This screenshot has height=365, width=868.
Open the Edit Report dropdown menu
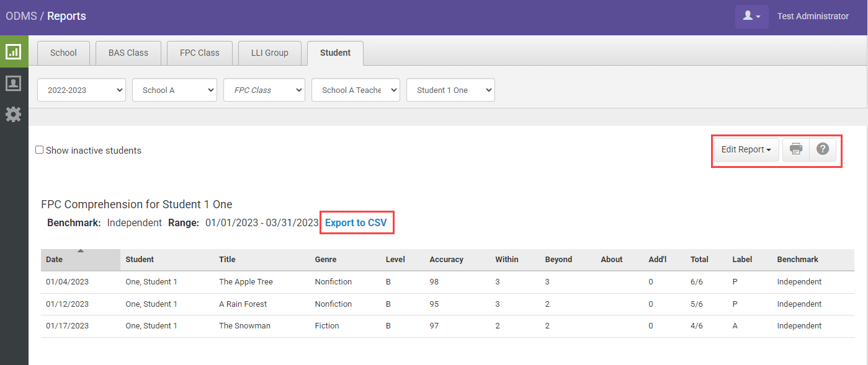click(746, 149)
